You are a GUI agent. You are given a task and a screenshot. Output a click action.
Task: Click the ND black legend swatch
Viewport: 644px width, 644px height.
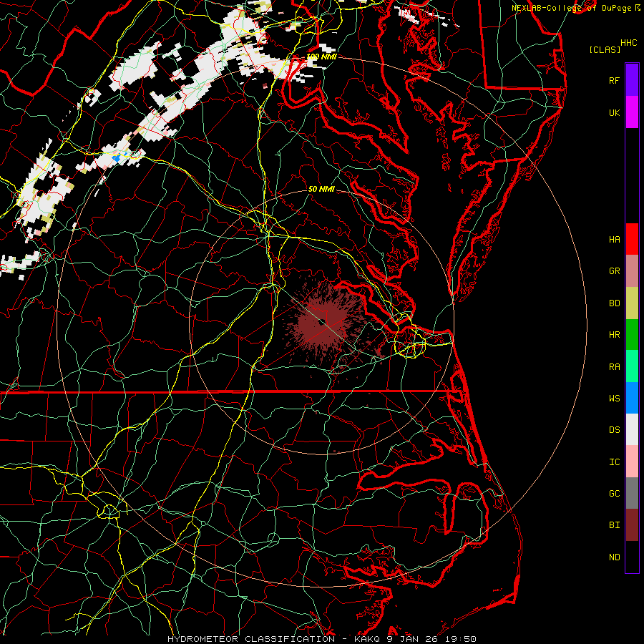[x=632, y=557]
